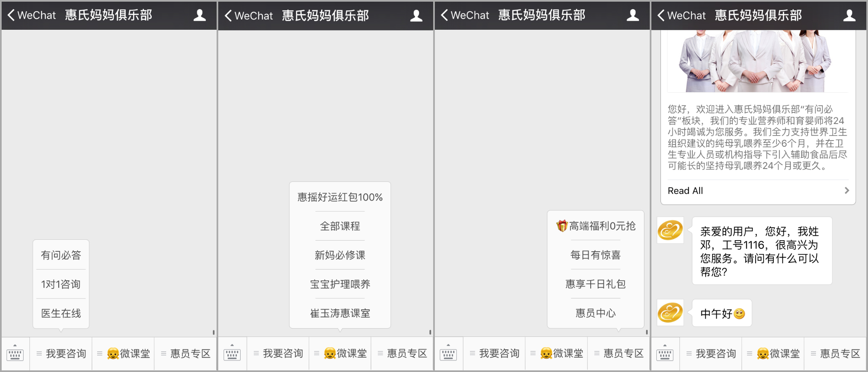Expand 惠员专区 tab in the 全部课程 menu screen
Image resolution: width=868 pixels, height=372 pixels.
tap(402, 353)
